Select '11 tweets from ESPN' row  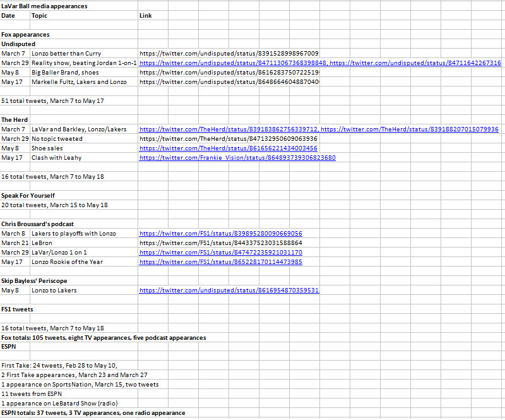click(31, 394)
